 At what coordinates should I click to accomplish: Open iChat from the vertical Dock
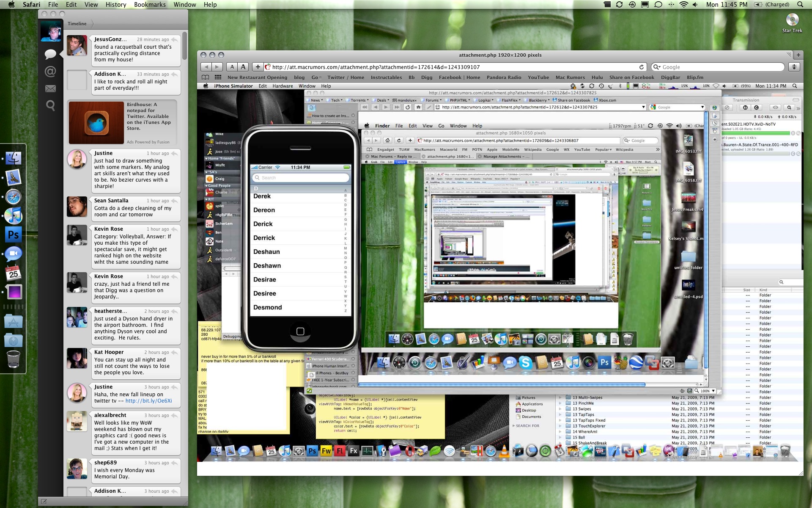pos(13,254)
